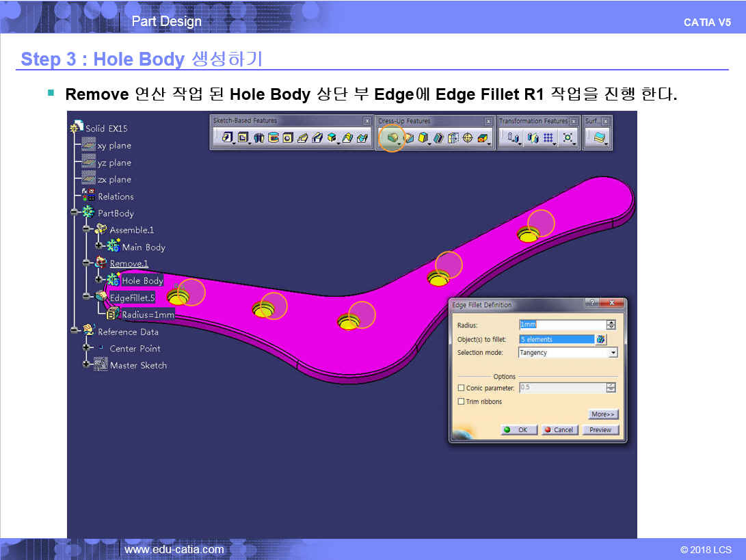Viewport: 746px width, 560px height.
Task: Click the Radius input field
Action: coord(561,325)
